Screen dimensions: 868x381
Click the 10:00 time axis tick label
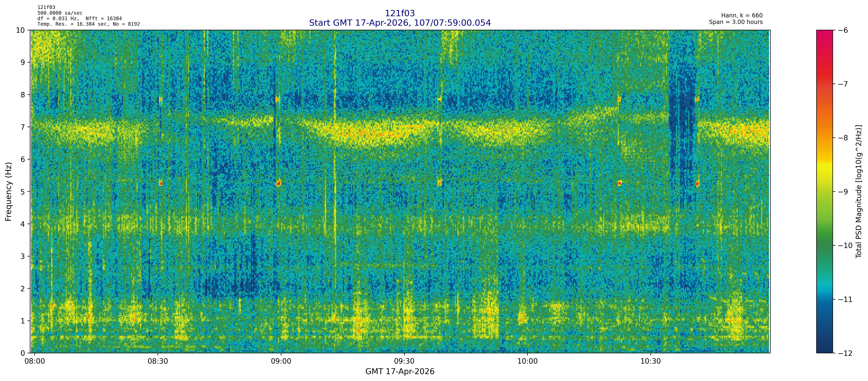[x=527, y=361]
